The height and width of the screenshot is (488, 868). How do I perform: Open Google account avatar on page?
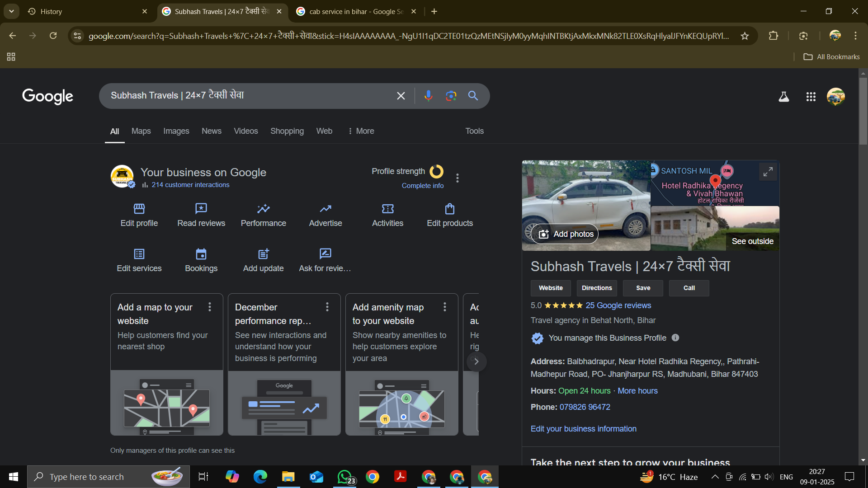tap(836, 97)
